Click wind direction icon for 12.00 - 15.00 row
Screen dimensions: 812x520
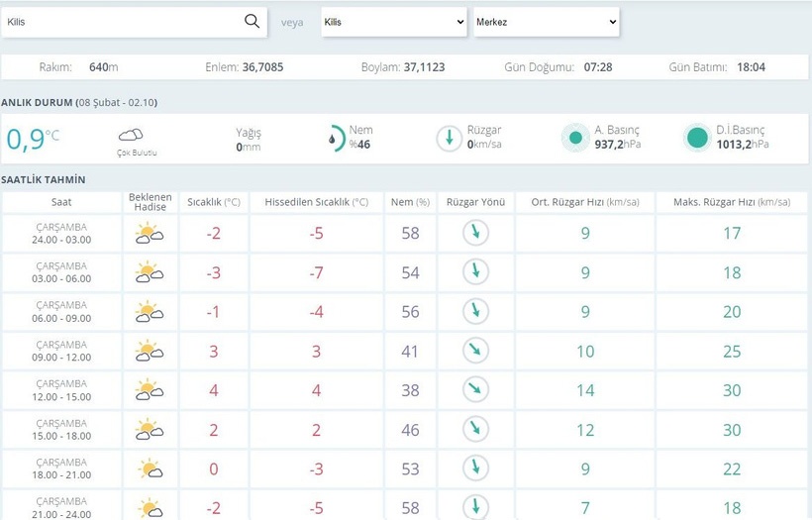point(475,389)
